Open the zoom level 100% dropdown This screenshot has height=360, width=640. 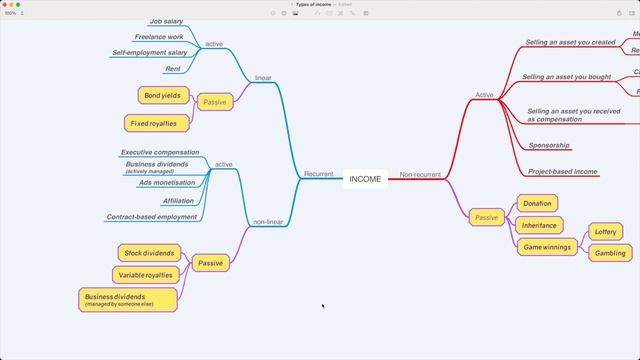coord(13,13)
